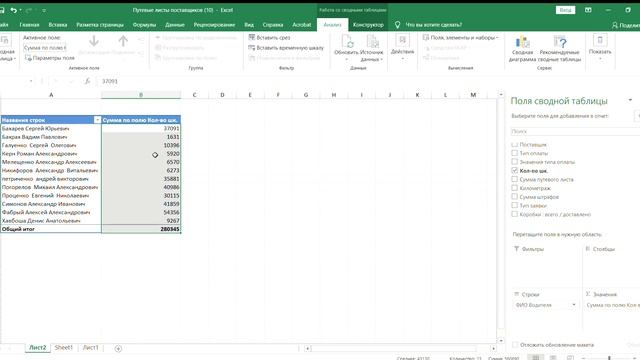Select cell Общий итог
This screenshot has height=360, width=640.
51,229
